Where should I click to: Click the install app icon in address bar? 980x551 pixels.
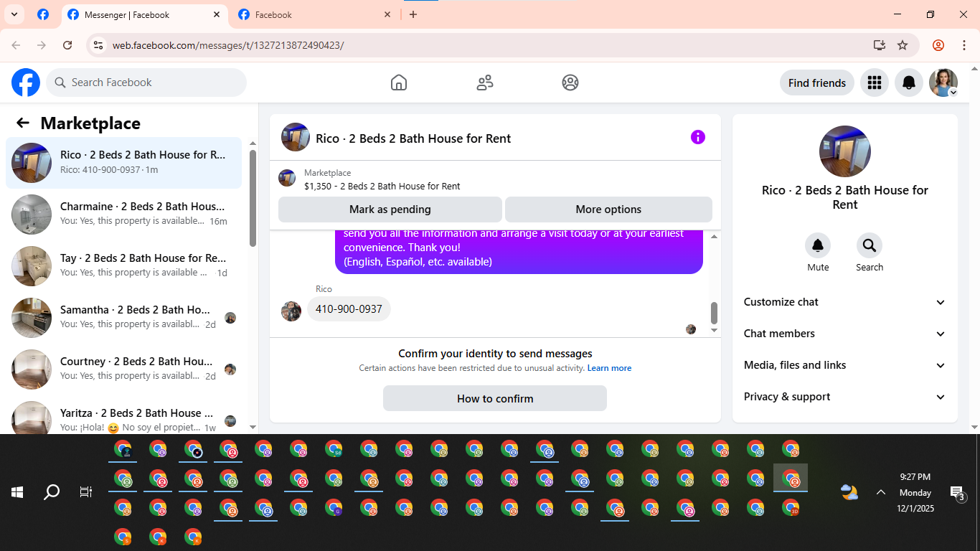point(880,45)
